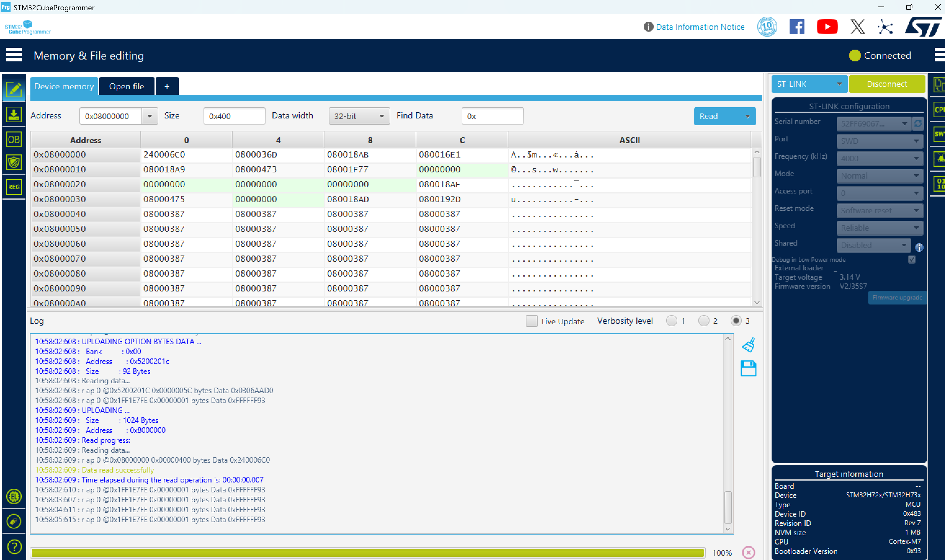
Task: Open the REG registers sidebar icon
Action: [x=14, y=187]
